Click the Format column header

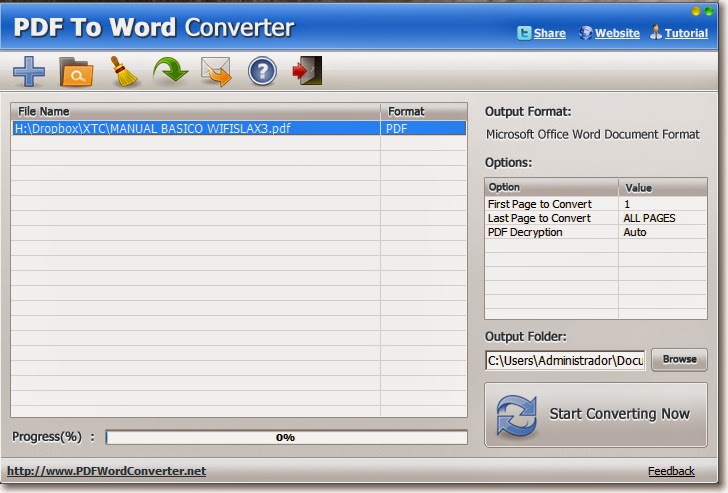(423, 111)
